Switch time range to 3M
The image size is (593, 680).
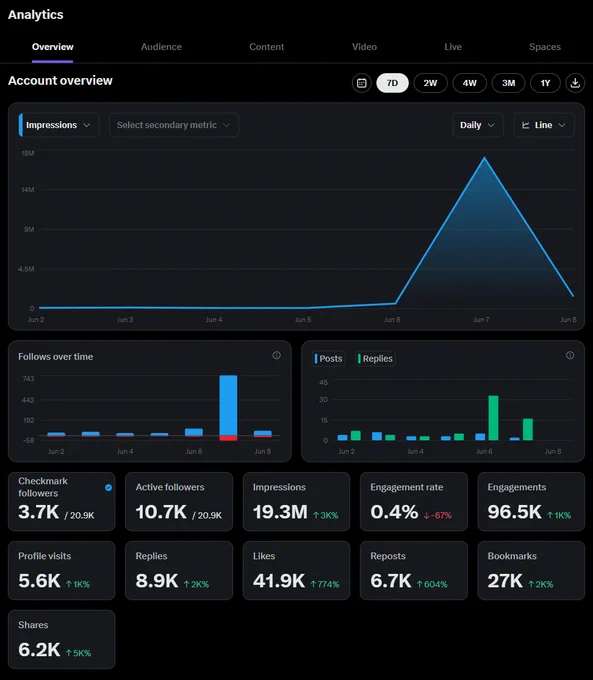coord(508,83)
